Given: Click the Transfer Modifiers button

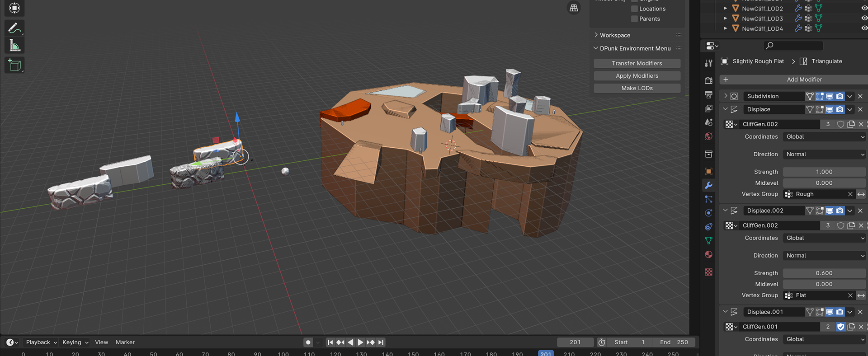Looking at the screenshot, I should click(x=637, y=63).
